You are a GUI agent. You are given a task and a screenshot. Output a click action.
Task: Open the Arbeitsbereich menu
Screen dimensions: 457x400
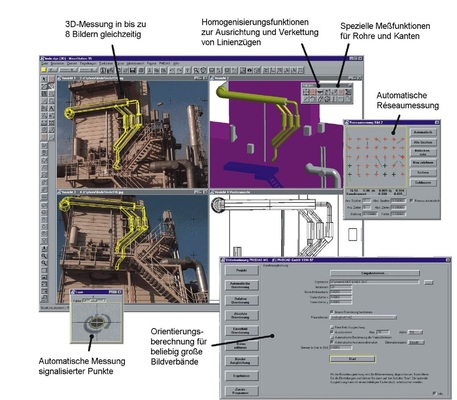click(135, 63)
